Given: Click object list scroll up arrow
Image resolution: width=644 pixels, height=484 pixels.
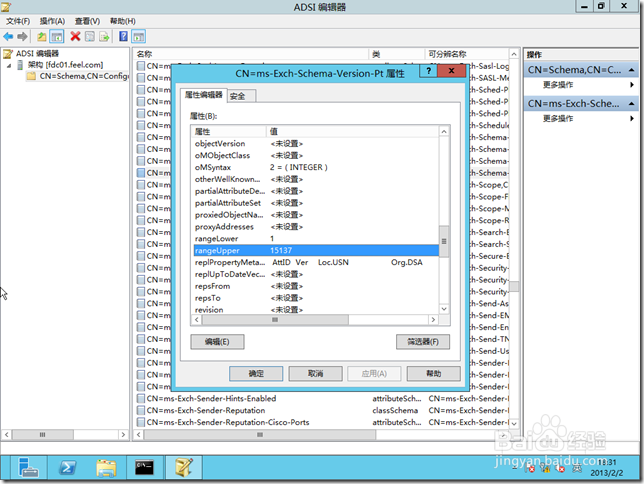Looking at the screenshot, I should (x=514, y=54).
